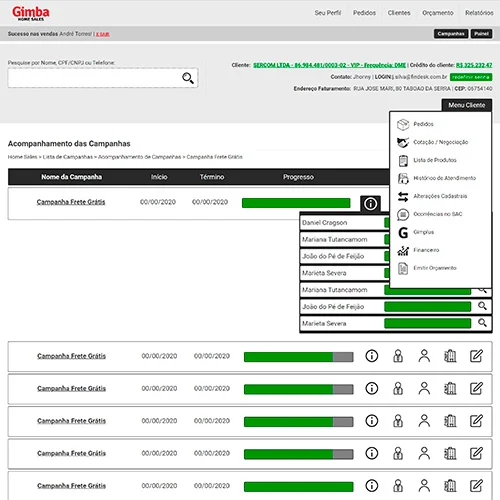Viewport: 500px width, 500px height.
Task: Click salesperson tie icon in collapsed full-progress campaign row
Action: point(398,486)
